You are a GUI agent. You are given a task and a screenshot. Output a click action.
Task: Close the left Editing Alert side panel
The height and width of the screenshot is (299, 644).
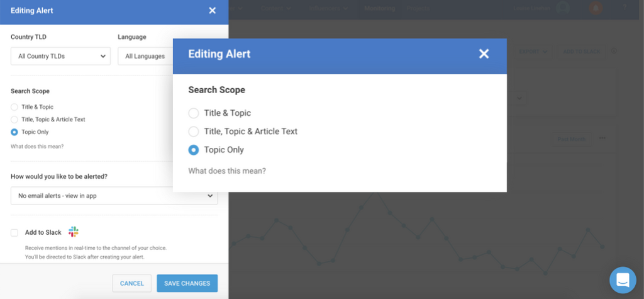212,11
